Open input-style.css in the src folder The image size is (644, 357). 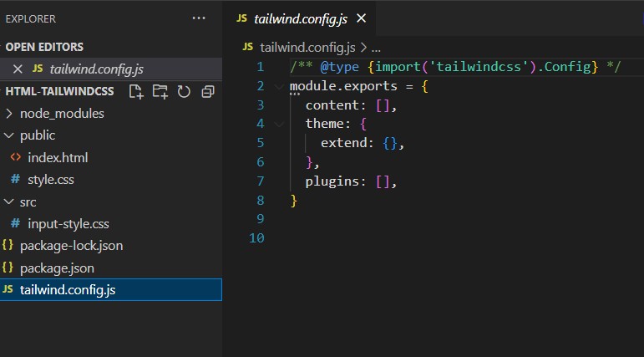[x=68, y=224]
